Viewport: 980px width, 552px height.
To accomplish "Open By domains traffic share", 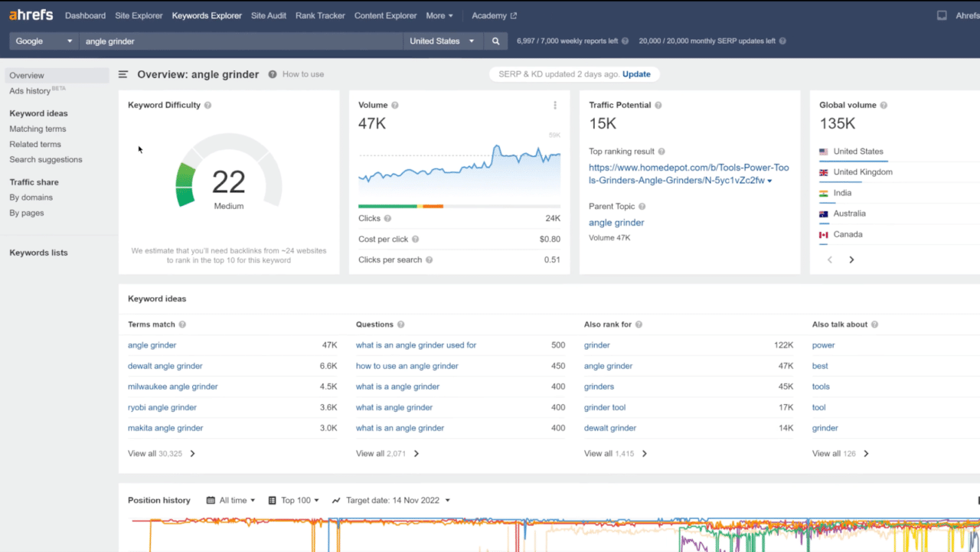I will tap(31, 198).
